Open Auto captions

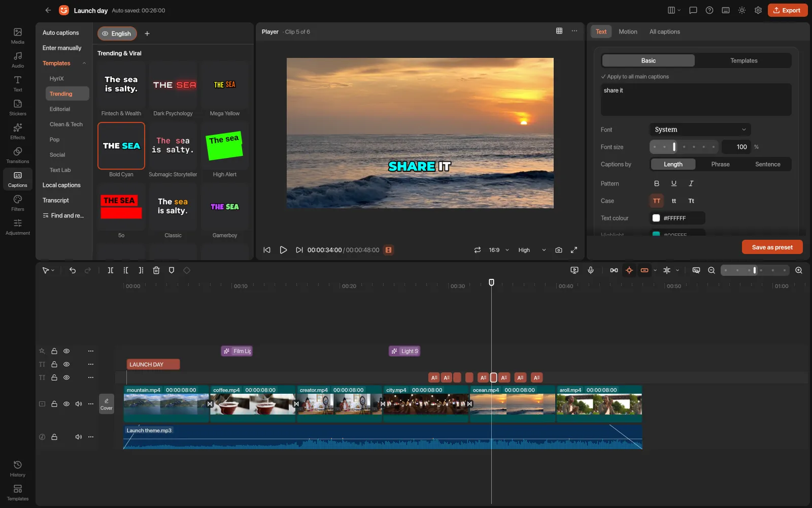[61, 33]
